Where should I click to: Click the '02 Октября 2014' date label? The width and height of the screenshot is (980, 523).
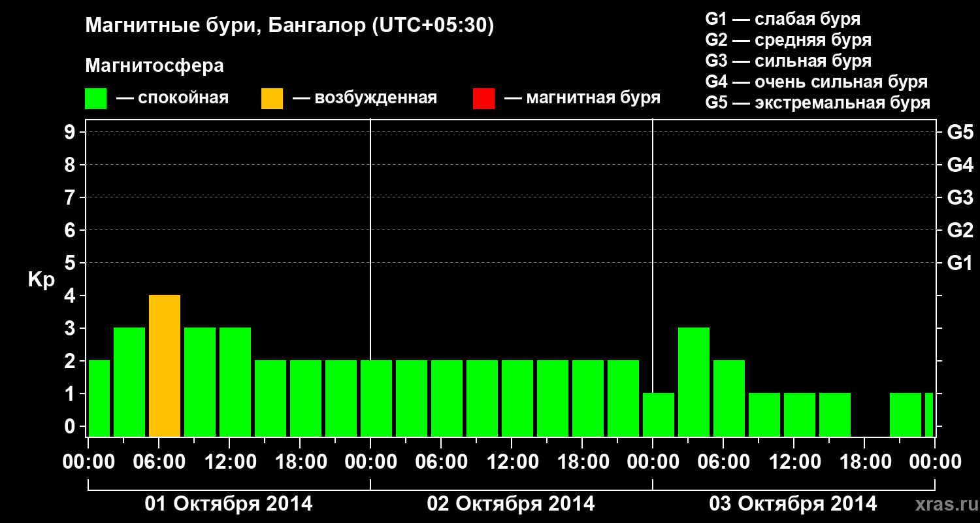click(511, 504)
